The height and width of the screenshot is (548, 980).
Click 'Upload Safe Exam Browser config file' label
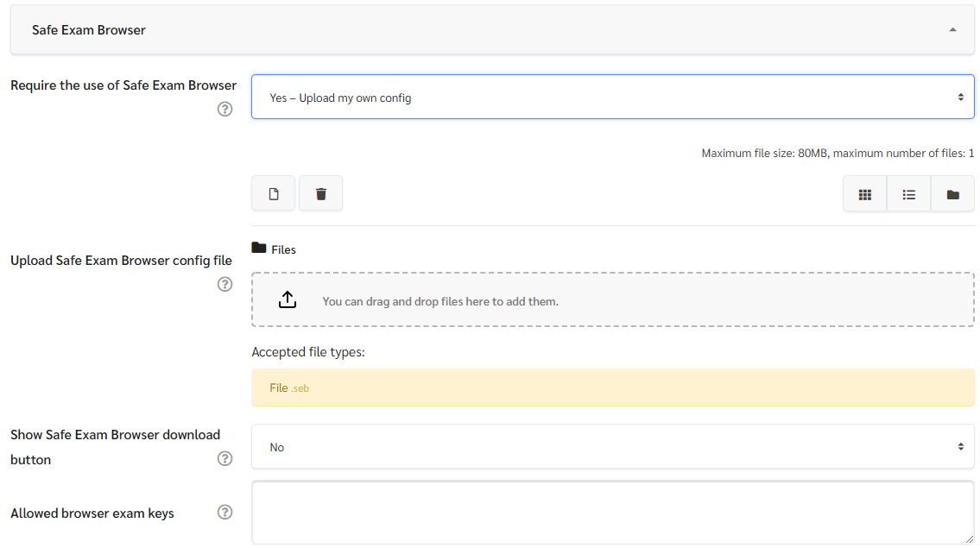click(121, 261)
